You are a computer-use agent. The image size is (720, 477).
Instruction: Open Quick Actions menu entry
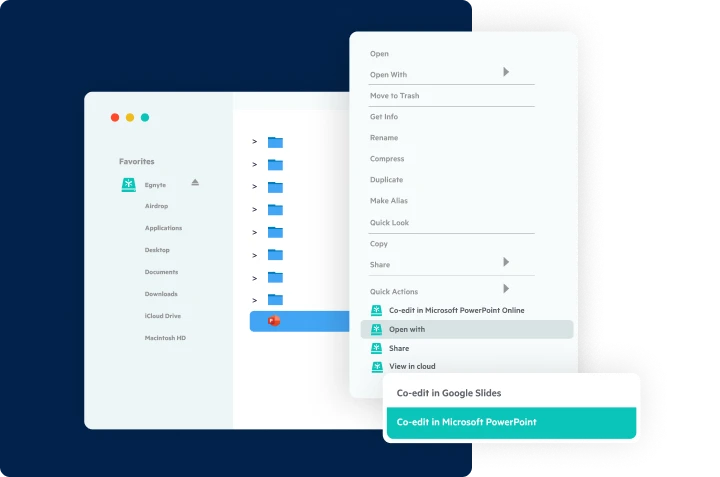[x=394, y=292]
